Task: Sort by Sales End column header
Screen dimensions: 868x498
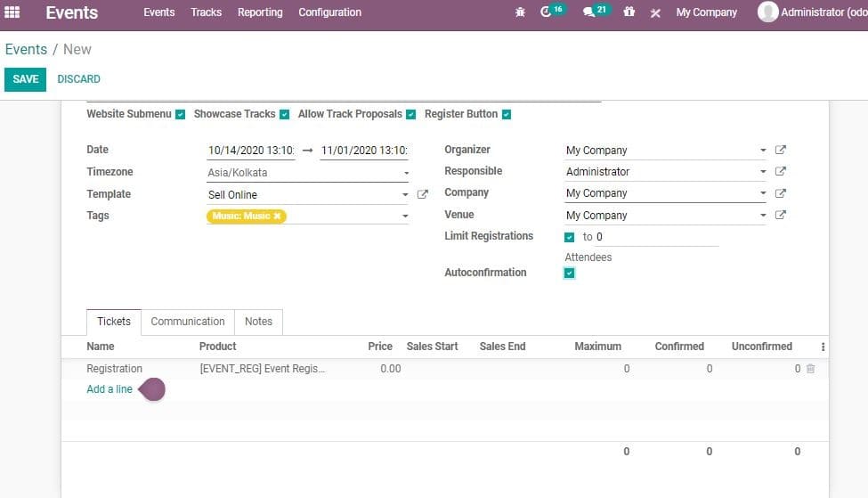Action: pyautogui.click(x=502, y=347)
